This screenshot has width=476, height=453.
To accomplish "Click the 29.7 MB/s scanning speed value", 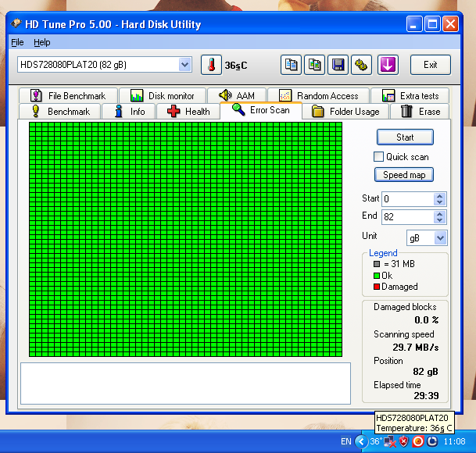I will pos(416,347).
